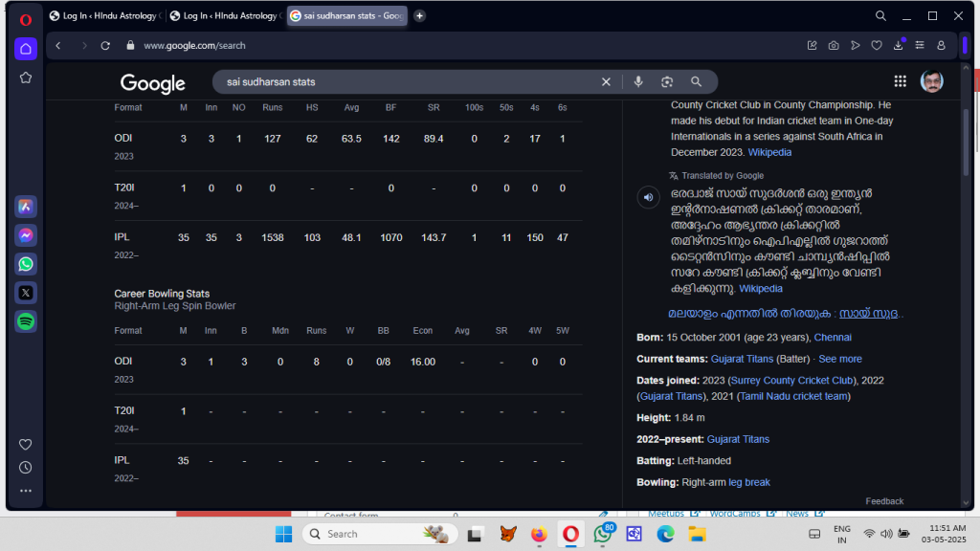
Task: Open Firefox from the taskbar
Action: click(539, 534)
